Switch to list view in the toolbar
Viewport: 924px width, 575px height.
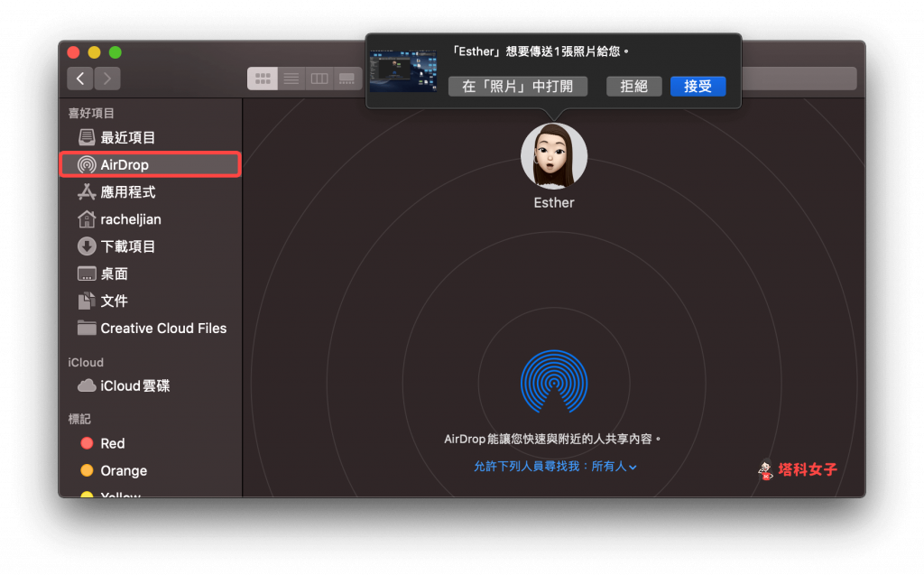(x=291, y=79)
